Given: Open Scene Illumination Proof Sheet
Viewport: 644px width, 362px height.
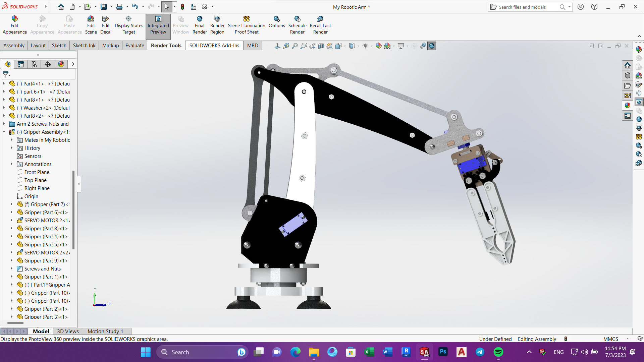Looking at the screenshot, I should (x=247, y=25).
